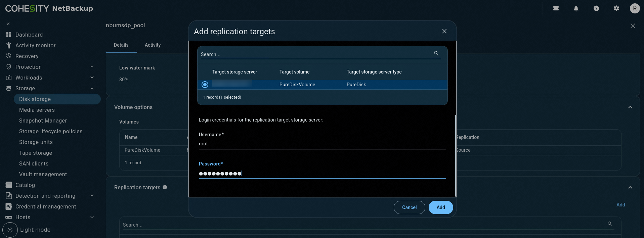Click the search magnifier in dialog
This screenshot has width=644, height=238.
436,53
